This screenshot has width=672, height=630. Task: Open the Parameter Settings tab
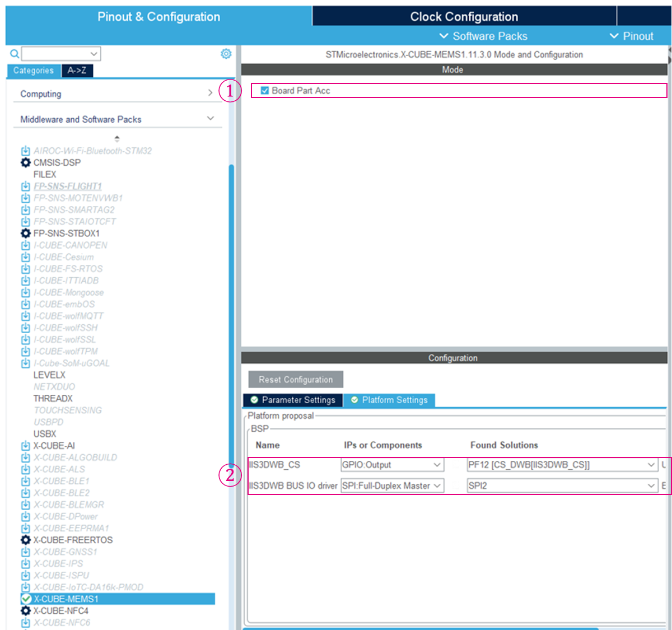pyautogui.click(x=293, y=400)
